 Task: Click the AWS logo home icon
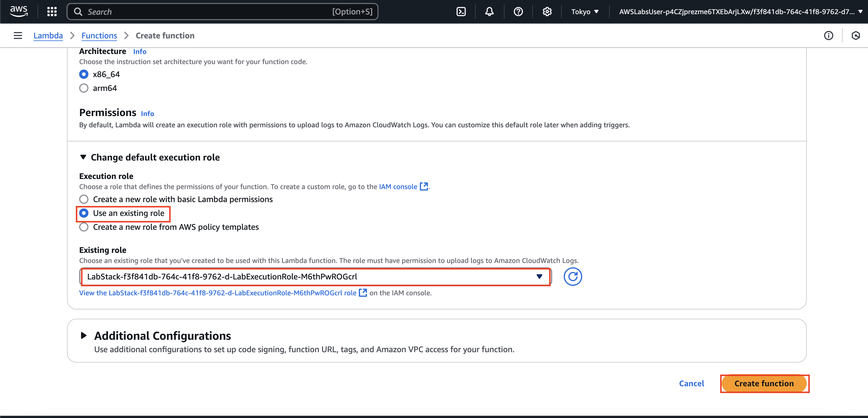coord(18,11)
